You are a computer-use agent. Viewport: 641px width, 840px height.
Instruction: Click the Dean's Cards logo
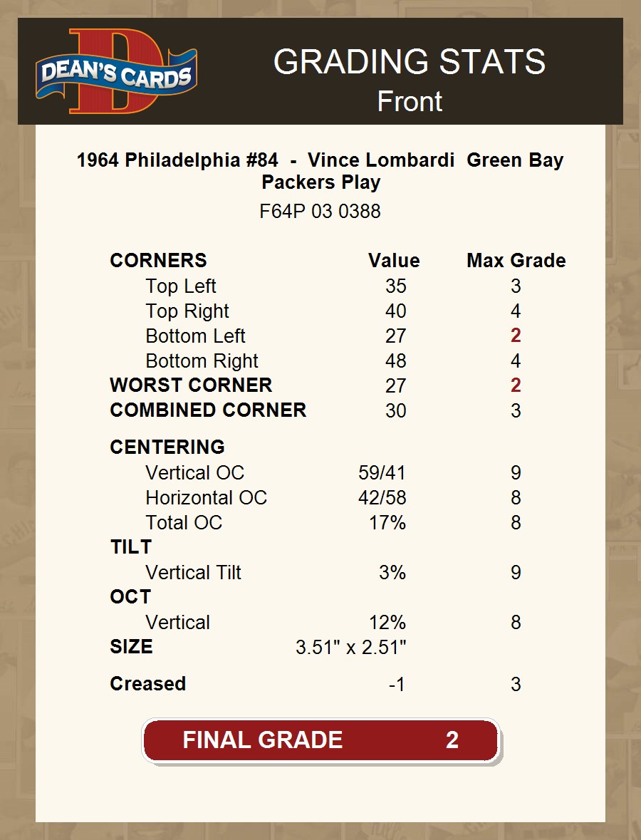tap(117, 72)
